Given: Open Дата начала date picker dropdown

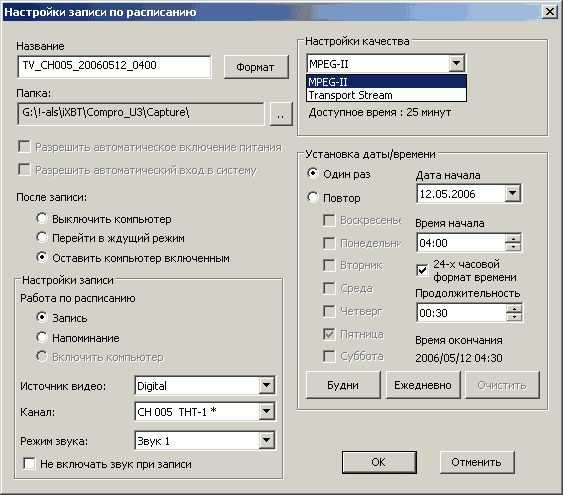Looking at the screenshot, I should tap(513, 193).
